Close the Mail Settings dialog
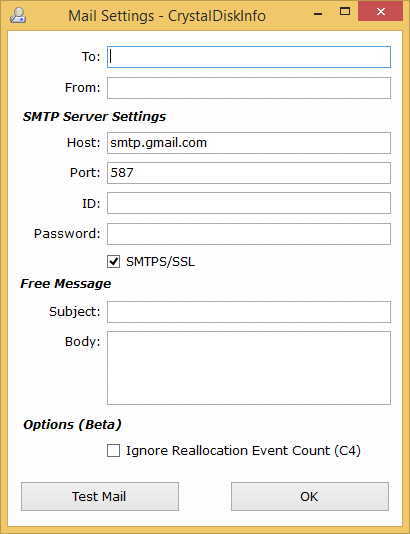This screenshot has width=410, height=534. point(381,12)
